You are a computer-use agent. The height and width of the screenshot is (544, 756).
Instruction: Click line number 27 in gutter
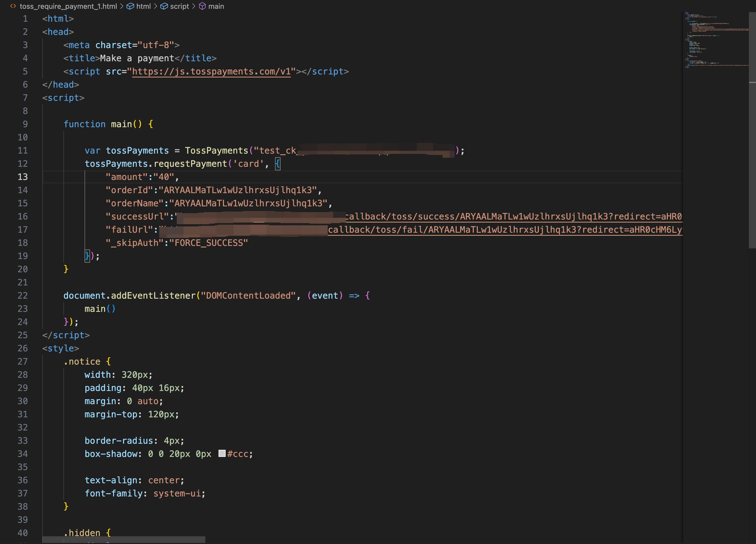(x=23, y=362)
